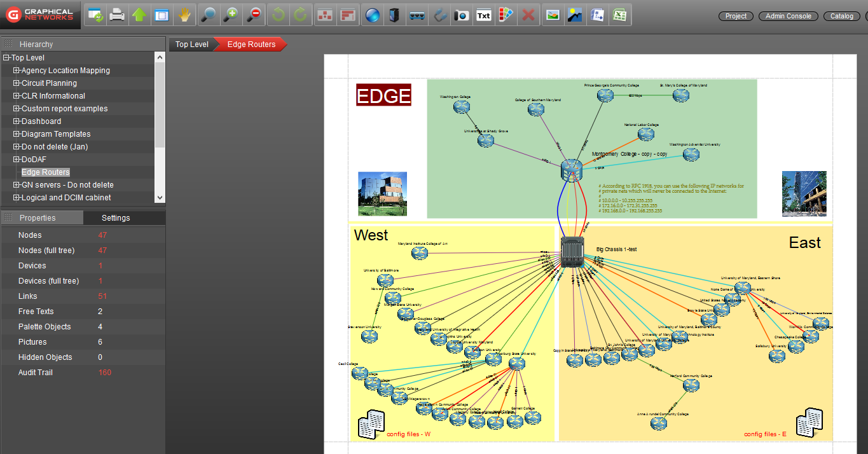Click the Project button
Screen dimensions: 868x454
(x=736, y=16)
